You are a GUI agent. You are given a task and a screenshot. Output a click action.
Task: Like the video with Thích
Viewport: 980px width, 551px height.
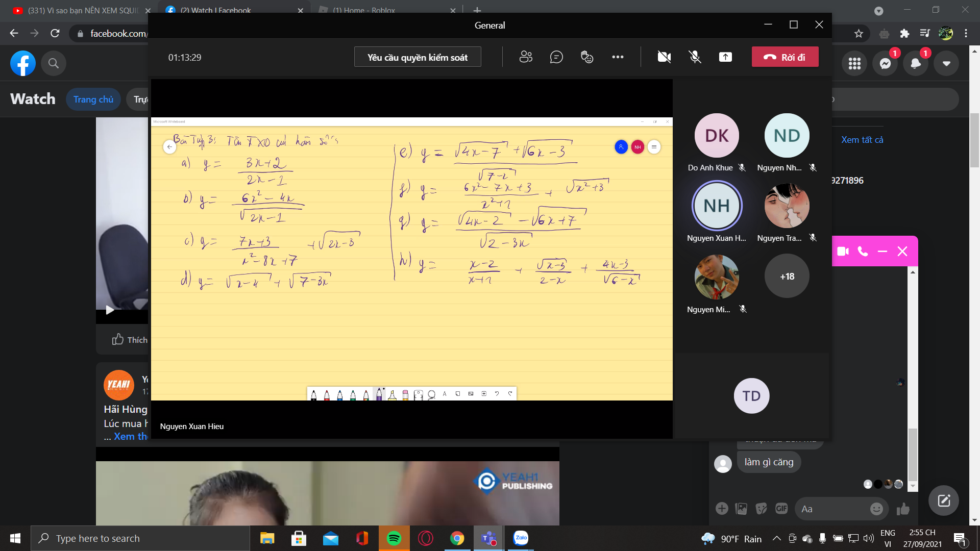(x=130, y=340)
